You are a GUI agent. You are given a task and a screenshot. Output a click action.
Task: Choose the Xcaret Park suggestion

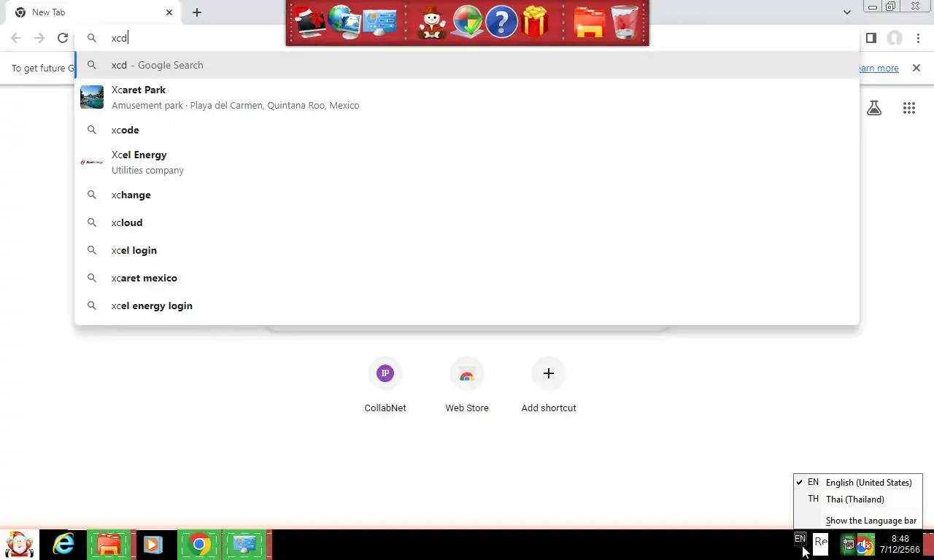click(467, 97)
